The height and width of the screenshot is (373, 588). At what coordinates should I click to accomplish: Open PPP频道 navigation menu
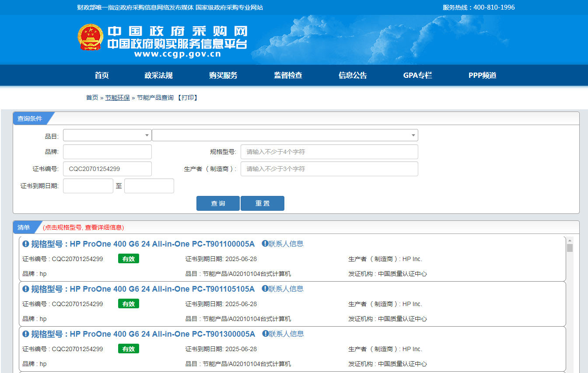pyautogui.click(x=482, y=75)
